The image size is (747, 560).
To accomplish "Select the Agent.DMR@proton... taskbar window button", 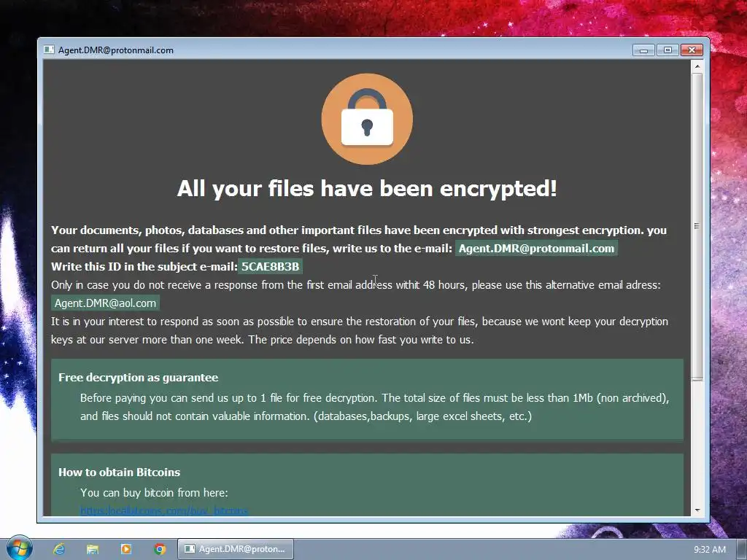I will (236, 549).
